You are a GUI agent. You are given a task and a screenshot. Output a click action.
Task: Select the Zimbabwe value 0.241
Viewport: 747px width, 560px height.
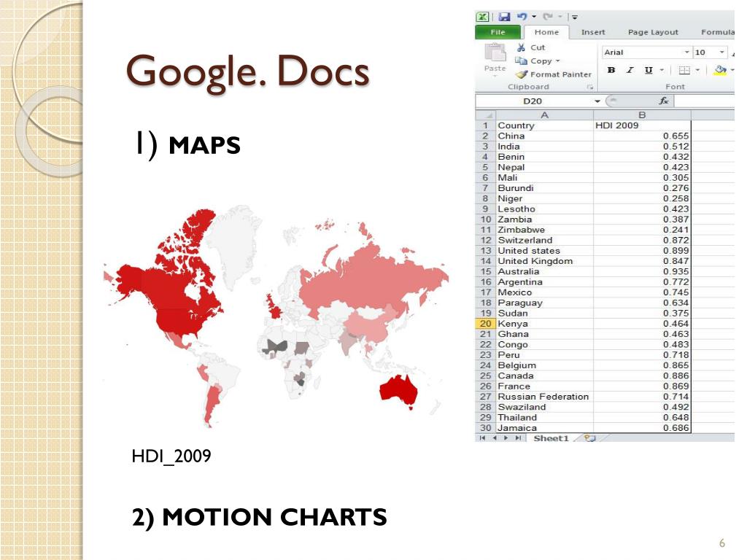(642, 230)
